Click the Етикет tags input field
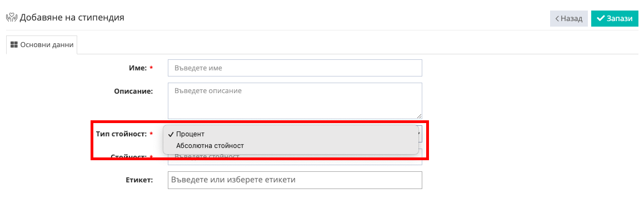This screenshot has height=209, width=644. point(295,180)
